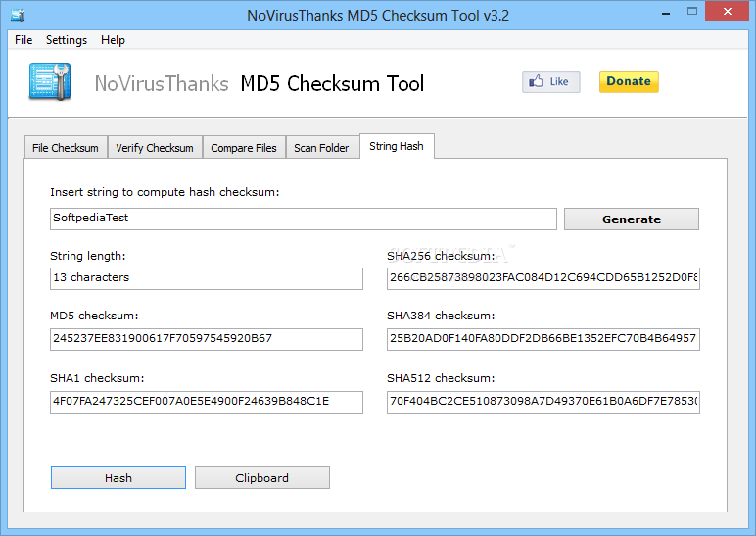Click the MD5 Checksum Tool logo icon
The height and width of the screenshot is (536, 756).
(x=50, y=81)
